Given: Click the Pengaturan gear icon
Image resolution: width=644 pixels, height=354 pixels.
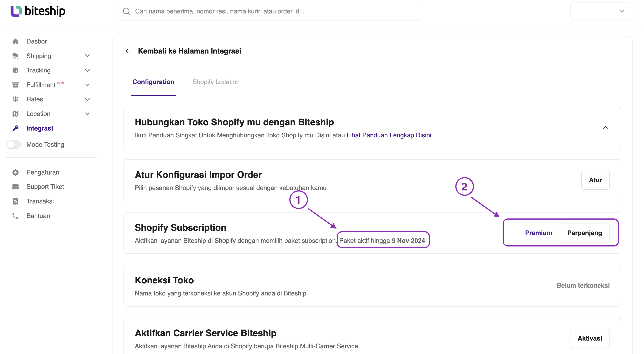Looking at the screenshot, I should pyautogui.click(x=15, y=172).
